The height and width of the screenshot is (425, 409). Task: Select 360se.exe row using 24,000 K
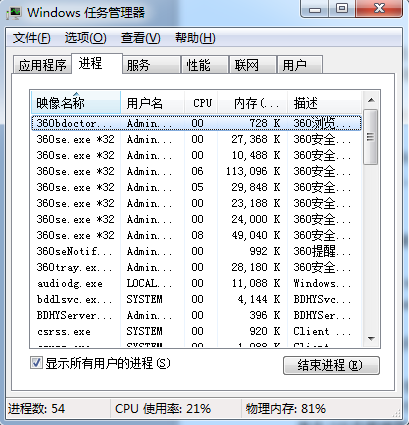coord(196,219)
